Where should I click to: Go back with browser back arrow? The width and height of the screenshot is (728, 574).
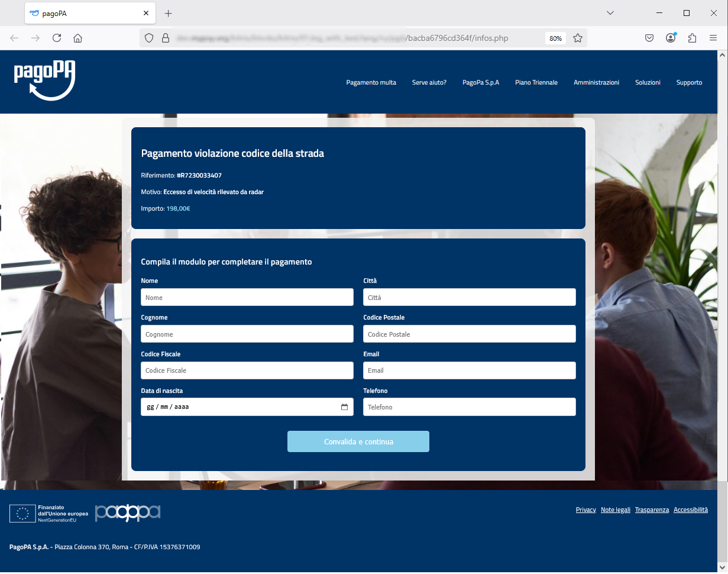pos(14,38)
